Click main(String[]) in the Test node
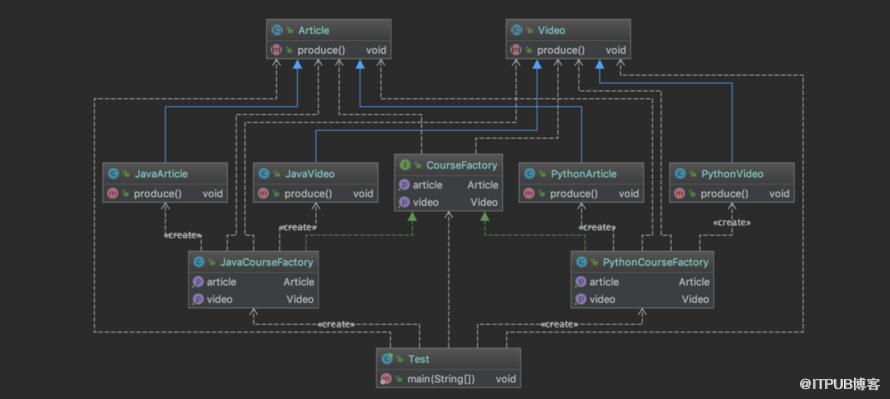Viewport: 890px width, 399px height. (441, 379)
